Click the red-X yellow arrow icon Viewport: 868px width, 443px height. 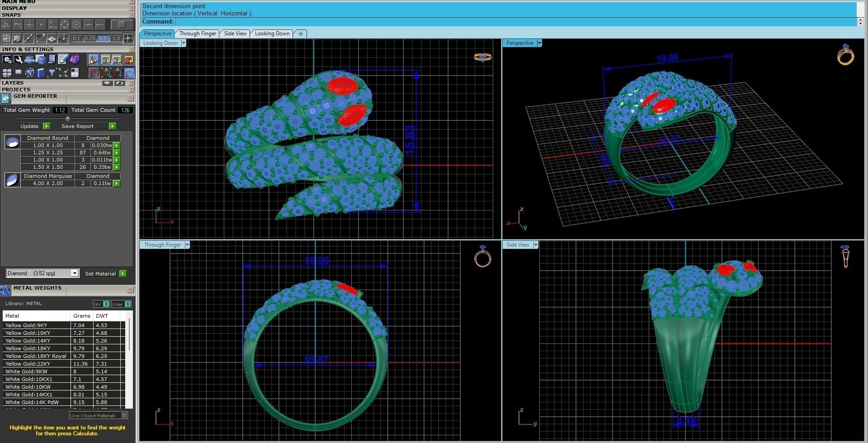(128, 59)
